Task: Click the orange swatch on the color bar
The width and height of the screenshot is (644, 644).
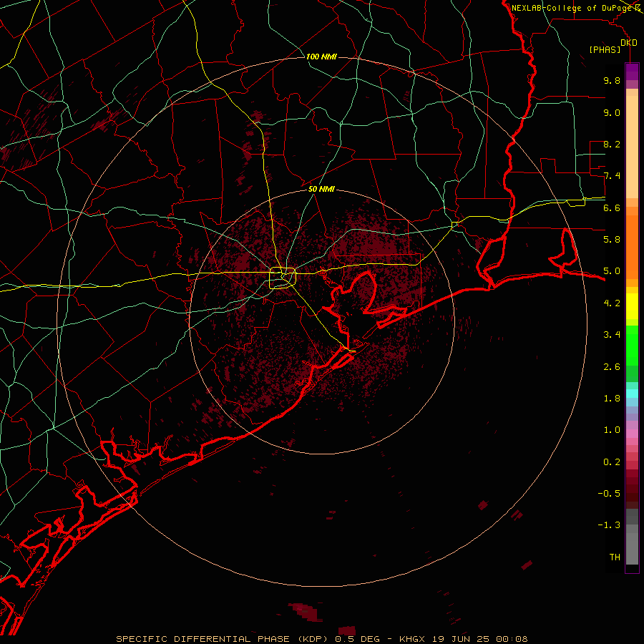Action: 632,248
